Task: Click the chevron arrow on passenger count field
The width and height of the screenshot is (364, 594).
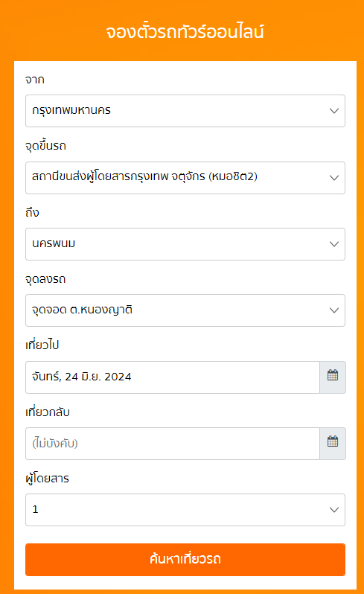Action: pyautogui.click(x=334, y=510)
